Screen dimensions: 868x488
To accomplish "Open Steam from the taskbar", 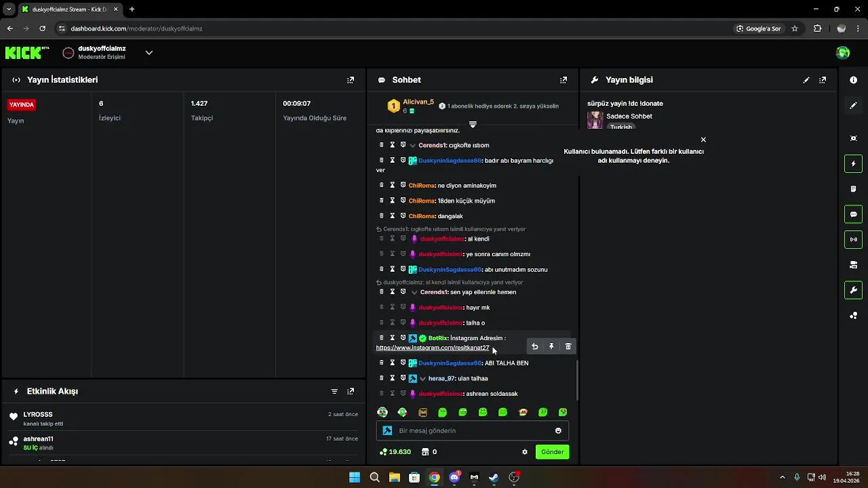I will (494, 477).
